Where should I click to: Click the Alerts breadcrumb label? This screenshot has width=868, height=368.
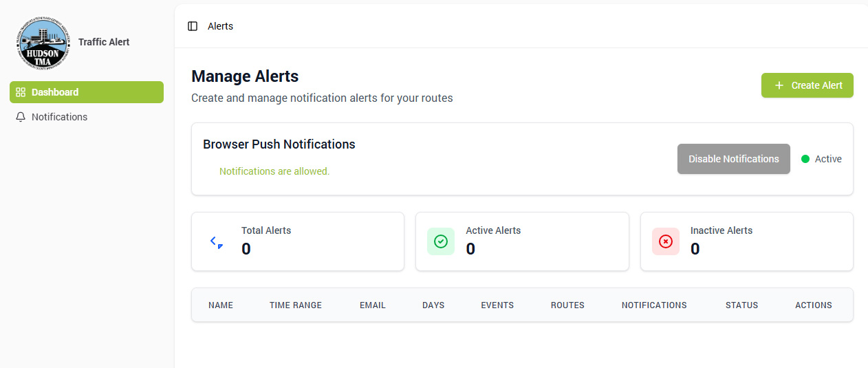220,26
